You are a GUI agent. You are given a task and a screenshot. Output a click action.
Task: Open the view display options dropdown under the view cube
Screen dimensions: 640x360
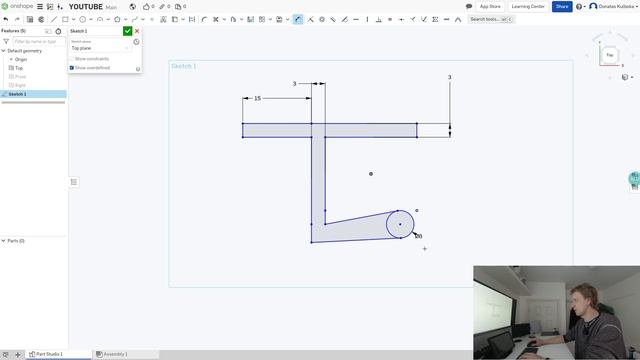coord(627,77)
